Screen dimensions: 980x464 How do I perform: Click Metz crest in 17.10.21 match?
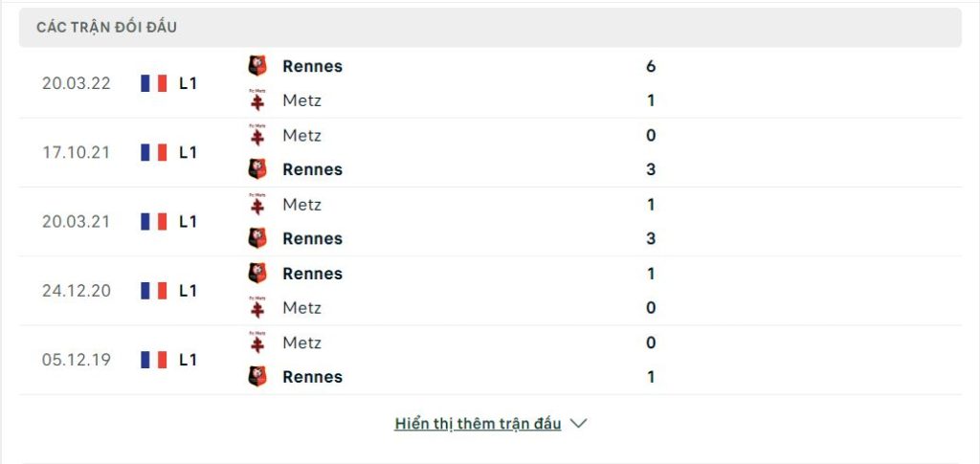click(257, 135)
